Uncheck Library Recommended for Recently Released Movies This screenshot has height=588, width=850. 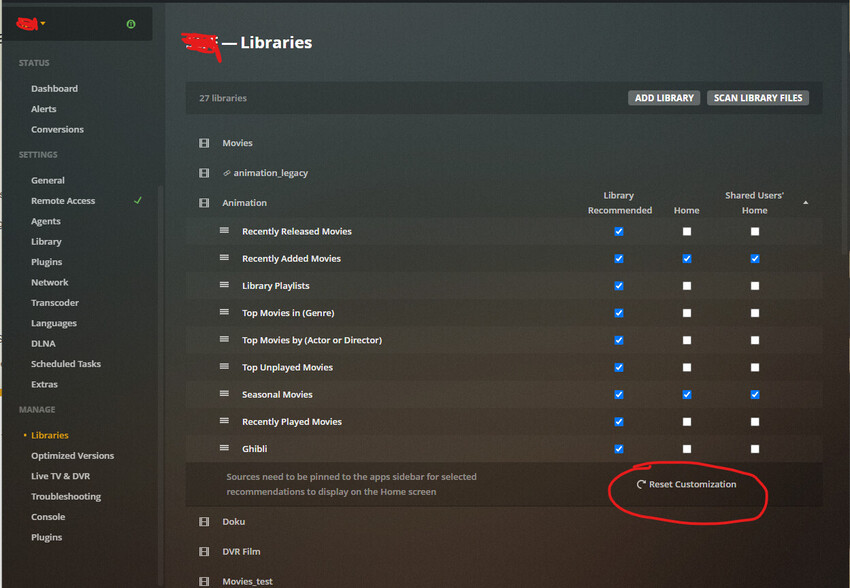[619, 231]
